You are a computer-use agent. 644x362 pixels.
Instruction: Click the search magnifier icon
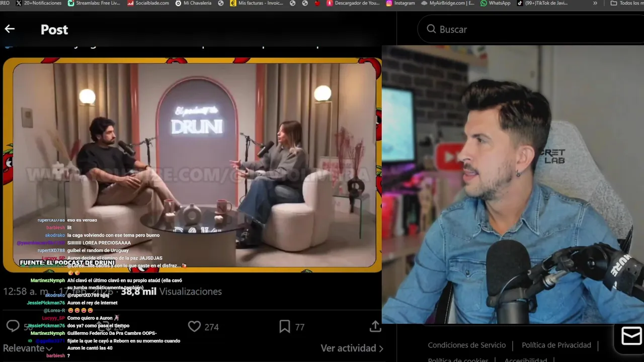click(x=431, y=29)
